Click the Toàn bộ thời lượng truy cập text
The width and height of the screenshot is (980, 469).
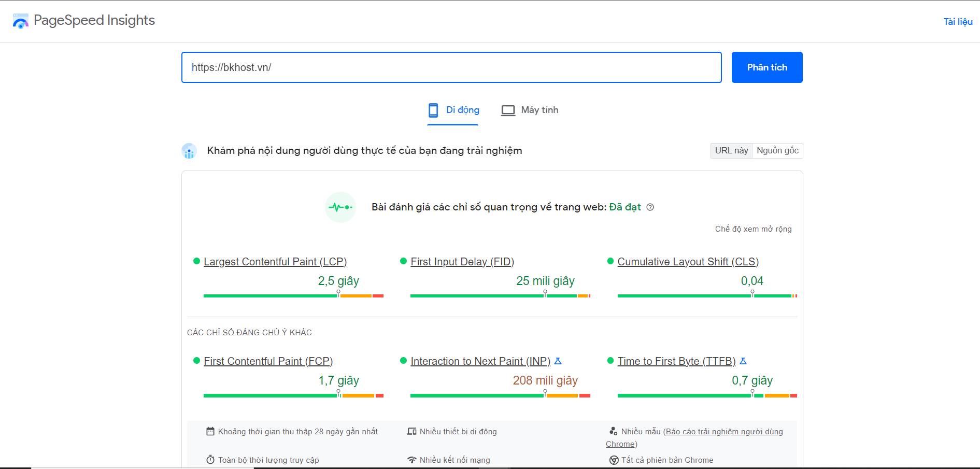point(268,460)
